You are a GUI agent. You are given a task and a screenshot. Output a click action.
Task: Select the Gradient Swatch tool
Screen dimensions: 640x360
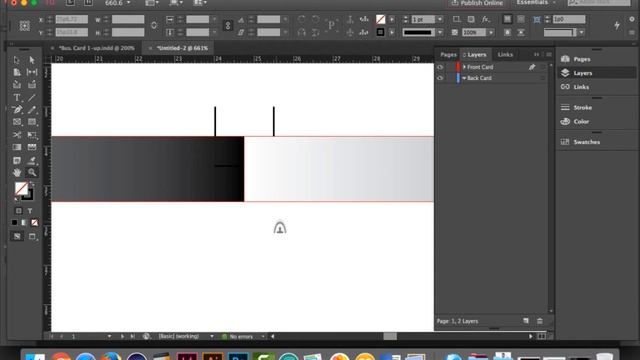coord(17,147)
